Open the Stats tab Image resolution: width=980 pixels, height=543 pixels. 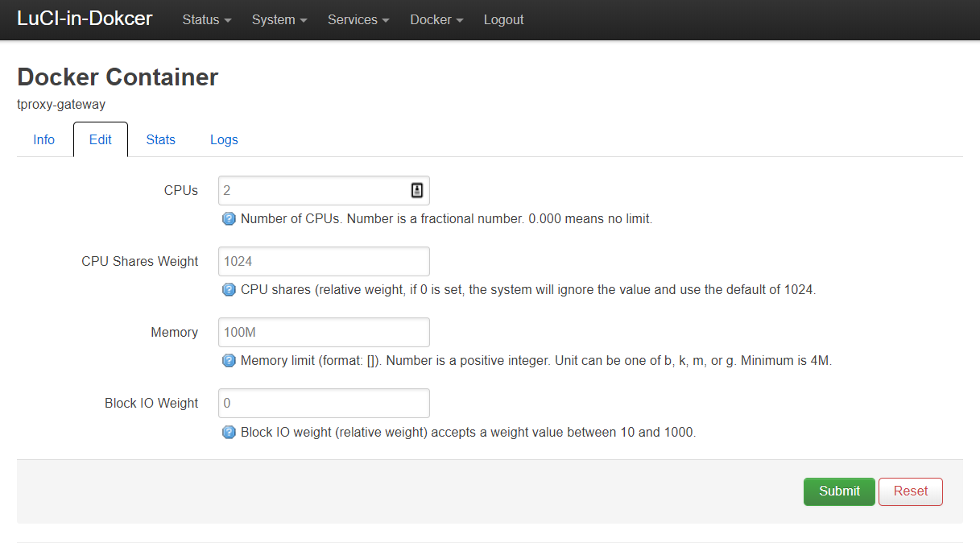[x=160, y=140]
